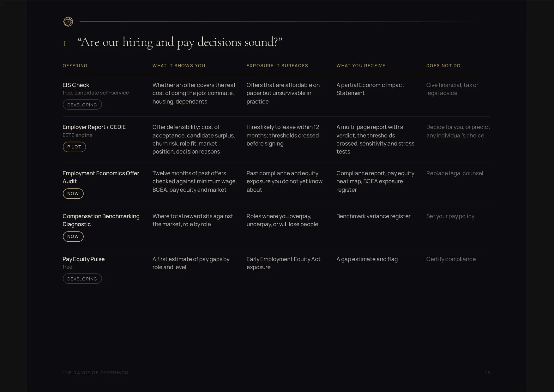This screenshot has width=554, height=392.
Task: Click the geometric gem logo icon
Action: (68, 22)
